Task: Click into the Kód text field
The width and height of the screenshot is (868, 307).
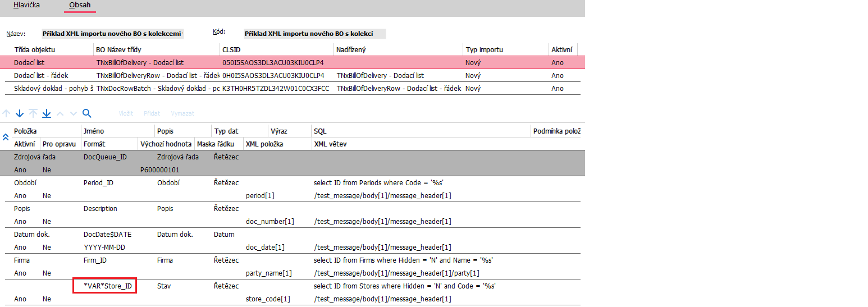Action: [314, 34]
